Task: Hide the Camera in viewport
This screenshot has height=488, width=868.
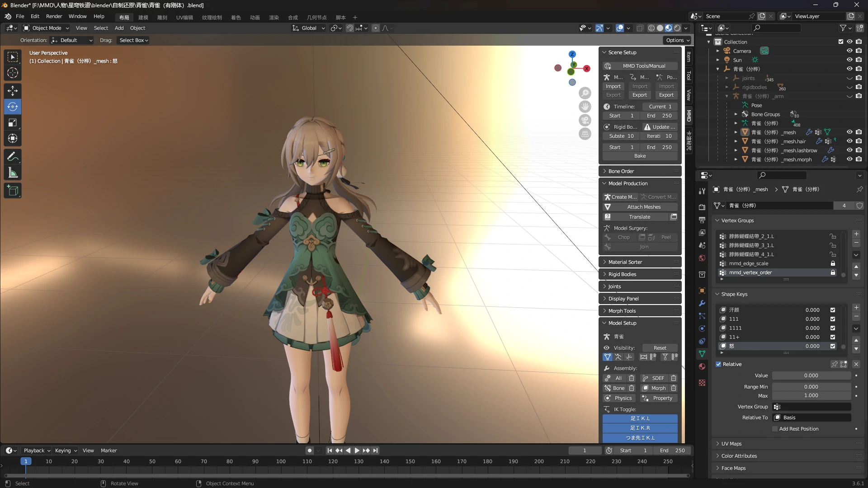Action: tap(849, 51)
